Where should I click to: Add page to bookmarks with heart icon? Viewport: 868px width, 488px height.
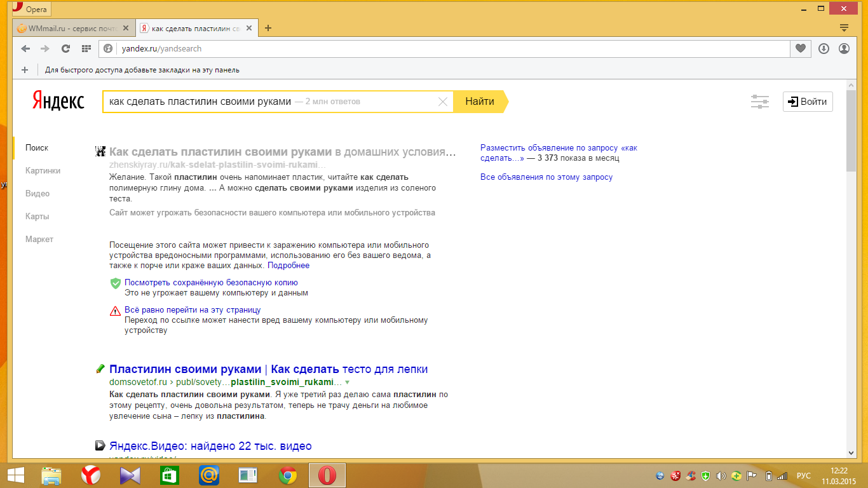click(x=801, y=48)
